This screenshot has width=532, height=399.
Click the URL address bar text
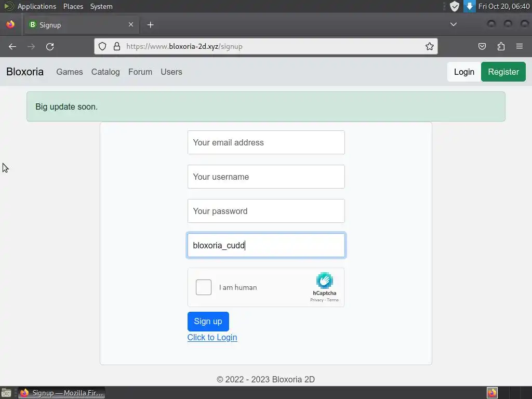184,46
